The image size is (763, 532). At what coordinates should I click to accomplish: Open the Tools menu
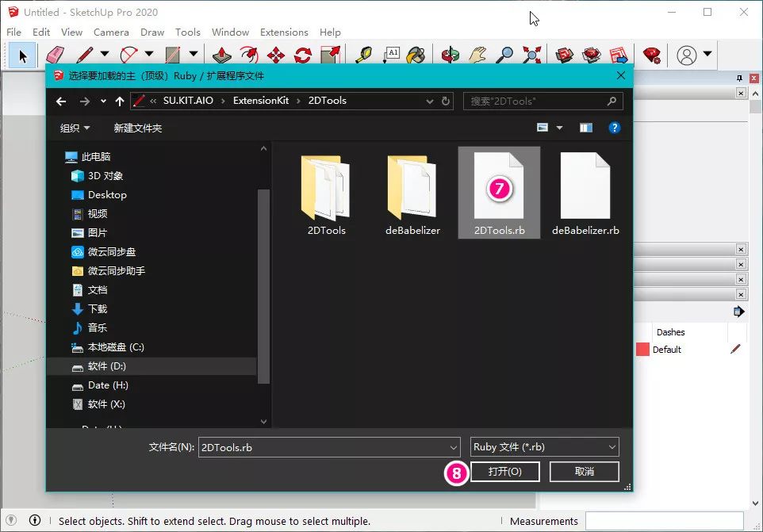click(x=188, y=32)
